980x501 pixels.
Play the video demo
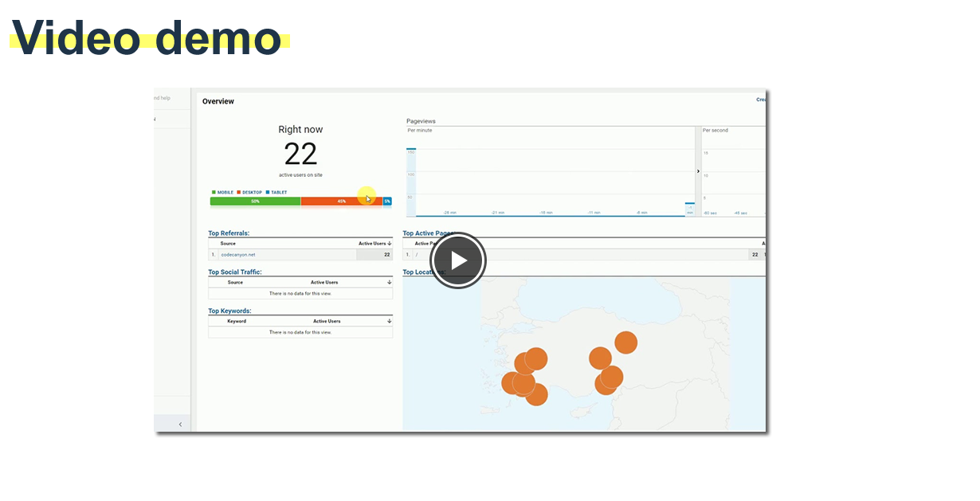pyautogui.click(x=458, y=260)
